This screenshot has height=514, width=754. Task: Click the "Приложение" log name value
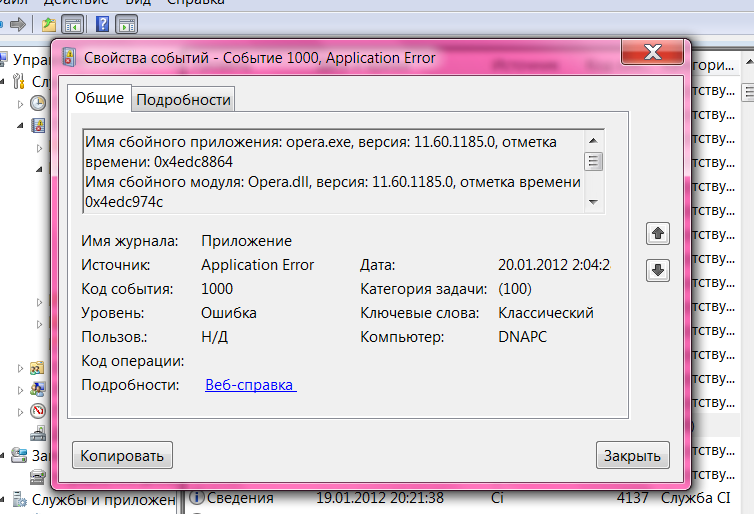246,241
